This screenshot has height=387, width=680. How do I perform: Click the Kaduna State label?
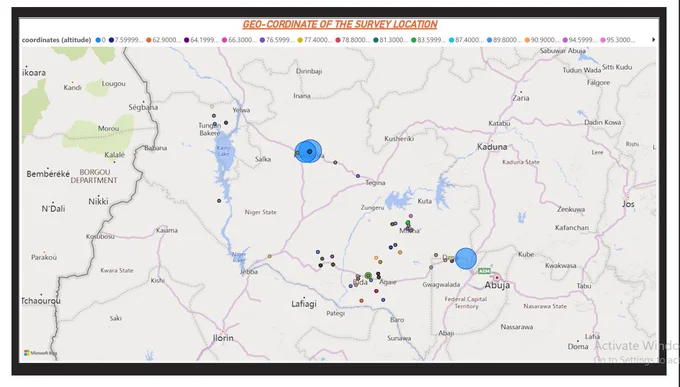(x=521, y=162)
